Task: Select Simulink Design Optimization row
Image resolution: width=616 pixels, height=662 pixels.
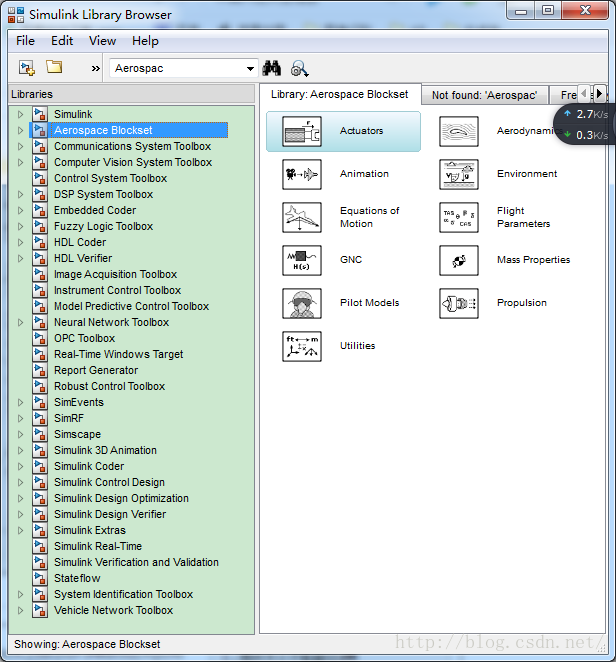Action: tap(121, 498)
